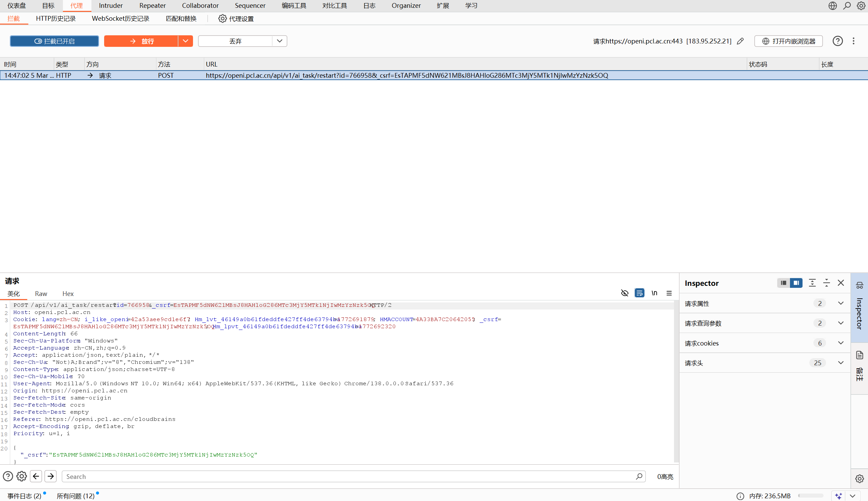
Task: Toggle the \n newline display button
Action: click(654, 293)
